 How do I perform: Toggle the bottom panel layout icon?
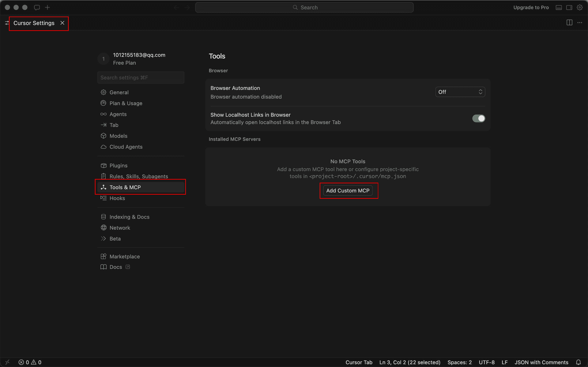click(x=559, y=7)
